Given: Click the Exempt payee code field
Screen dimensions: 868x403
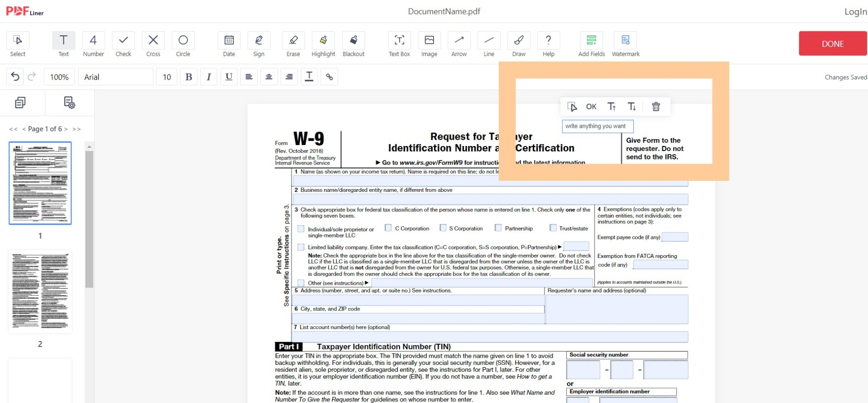Looking at the screenshot, I should pos(675,237).
